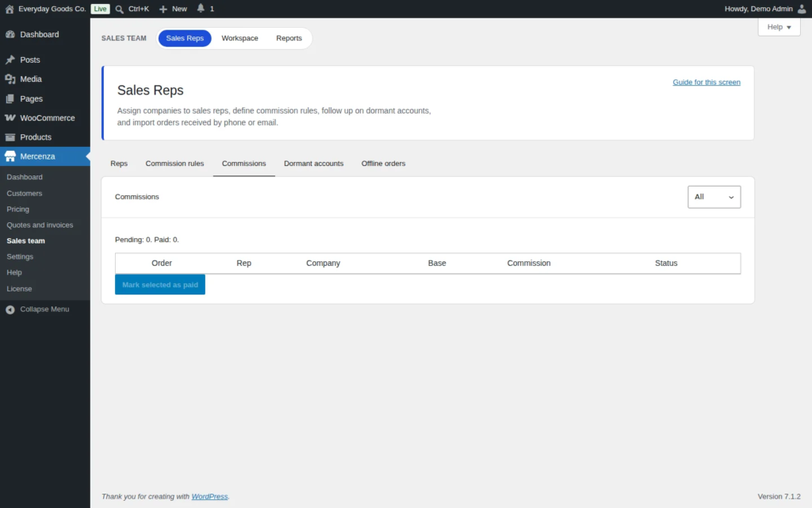Click the Collapse Menu arrow icon
812x508 pixels.
tap(10, 310)
